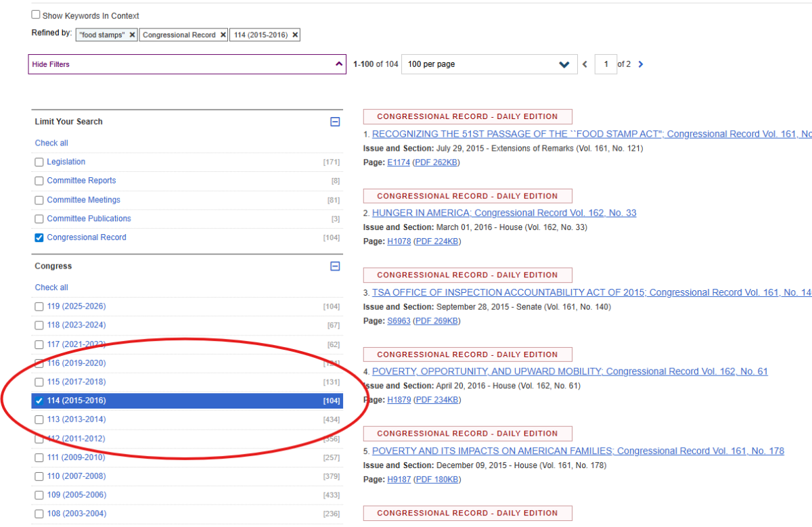Screen dimensions: 812x527
Task: Remove the 114 (2015-2016) filter tag
Action: point(295,35)
